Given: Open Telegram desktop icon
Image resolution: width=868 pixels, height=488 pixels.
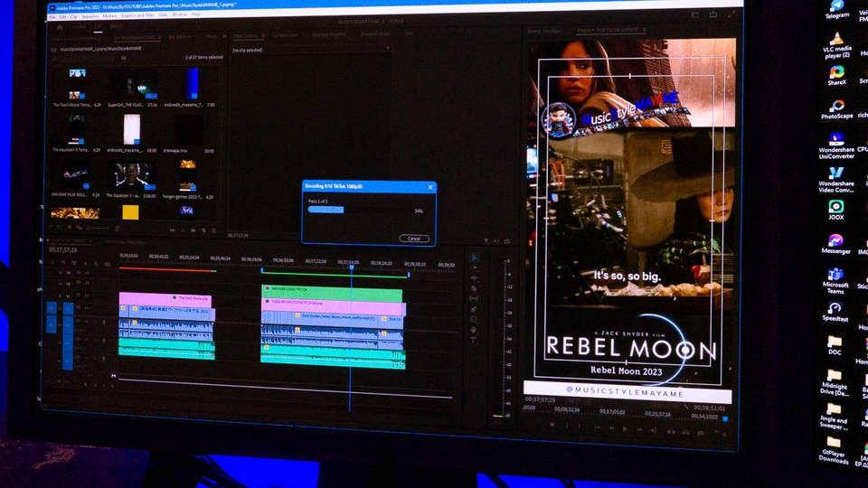Looking at the screenshot, I should (837, 9).
